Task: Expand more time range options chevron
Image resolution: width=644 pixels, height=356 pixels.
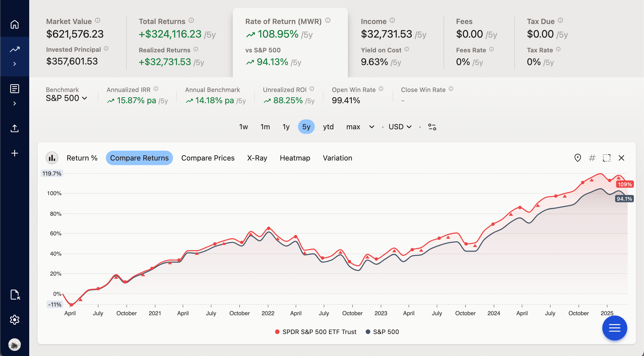Action: (x=372, y=127)
